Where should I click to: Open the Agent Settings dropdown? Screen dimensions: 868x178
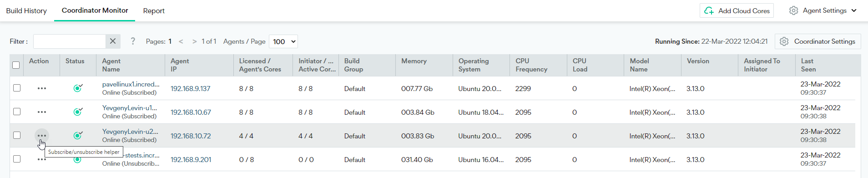(823, 10)
